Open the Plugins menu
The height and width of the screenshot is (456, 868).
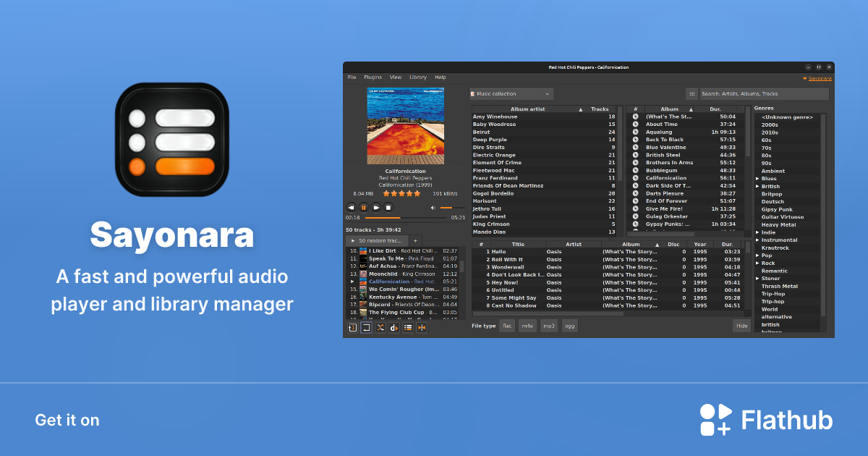(x=373, y=77)
